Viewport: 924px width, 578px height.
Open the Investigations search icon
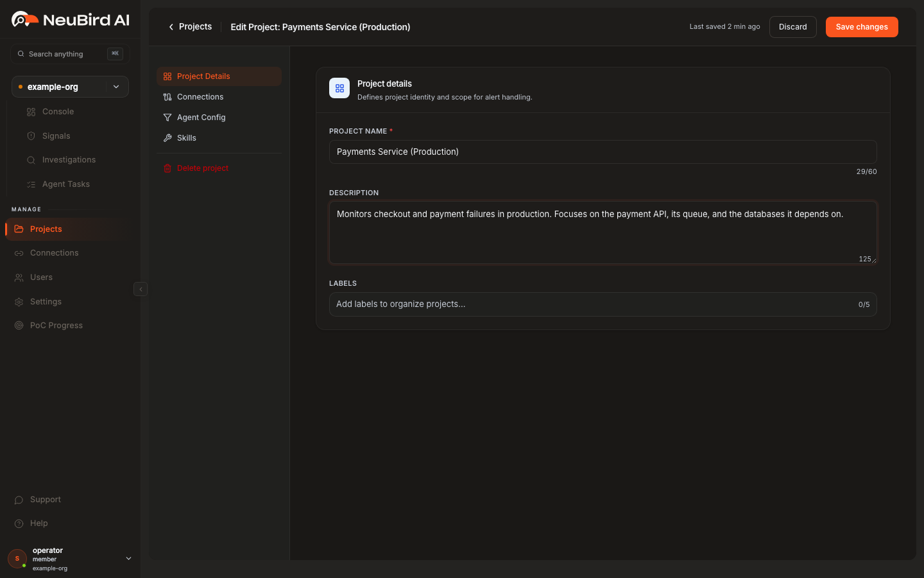click(x=31, y=160)
